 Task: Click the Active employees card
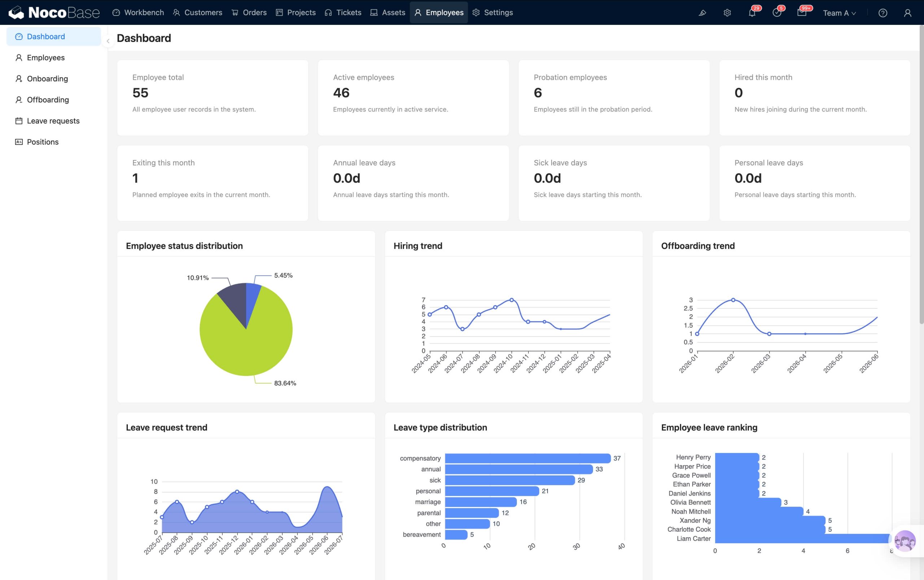(413, 98)
